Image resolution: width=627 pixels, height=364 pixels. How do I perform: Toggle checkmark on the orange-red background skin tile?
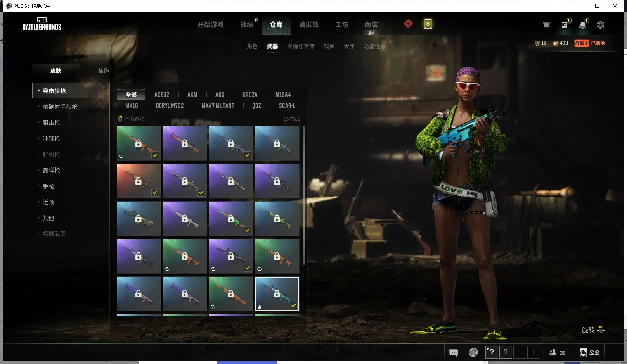click(155, 192)
